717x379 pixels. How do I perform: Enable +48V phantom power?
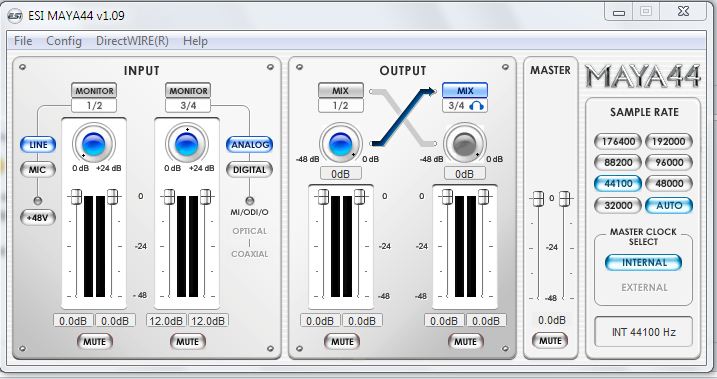coord(37,217)
